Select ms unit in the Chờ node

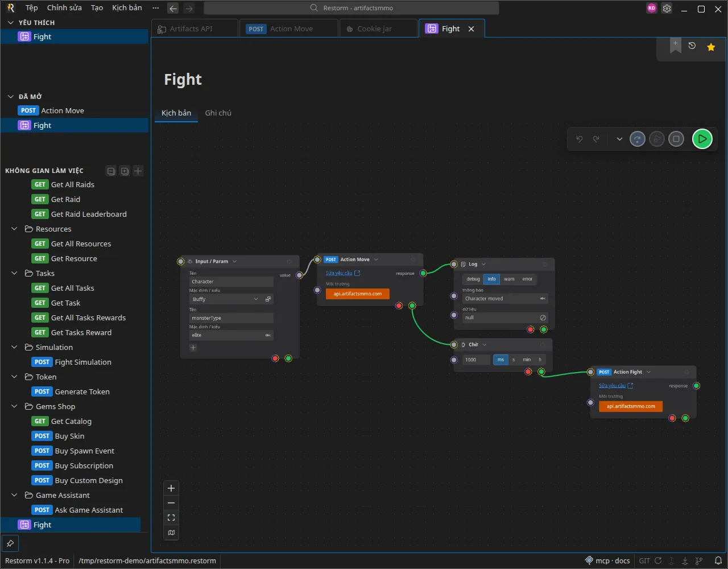coord(500,360)
